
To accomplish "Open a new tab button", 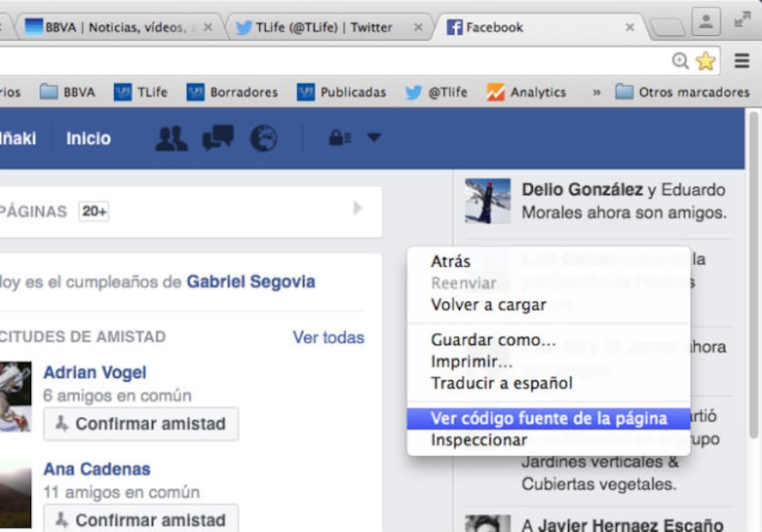I will point(668,27).
